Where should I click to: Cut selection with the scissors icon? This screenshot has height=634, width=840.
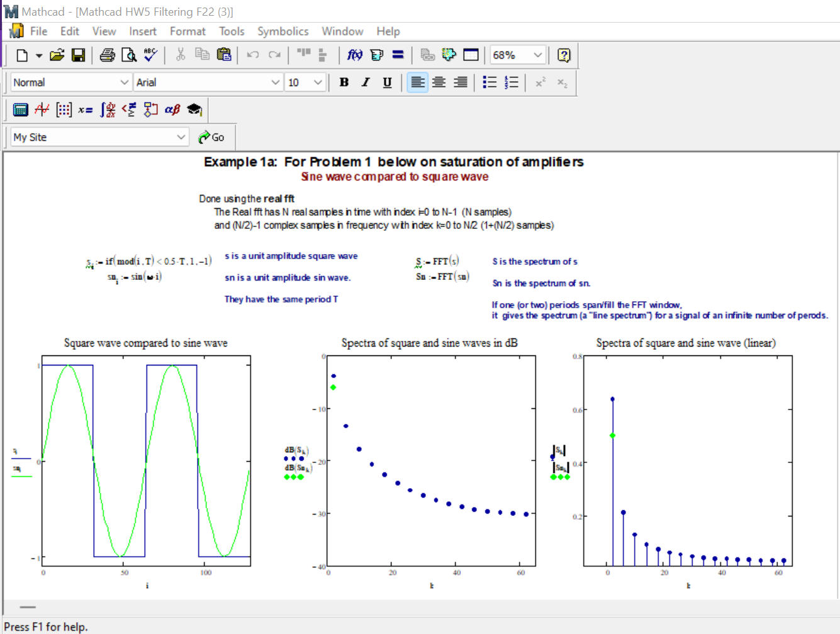[181, 55]
